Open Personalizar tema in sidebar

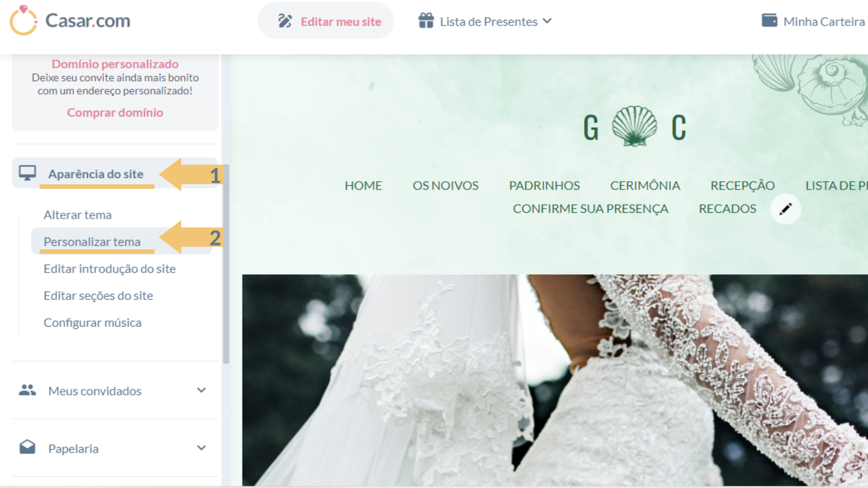[92, 242]
